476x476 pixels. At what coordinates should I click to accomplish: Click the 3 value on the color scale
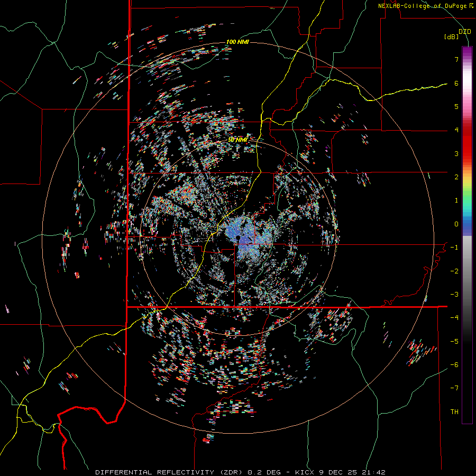pyautogui.click(x=456, y=153)
